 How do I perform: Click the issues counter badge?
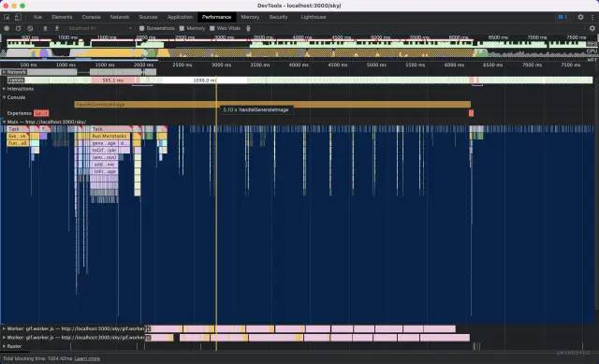(562, 17)
